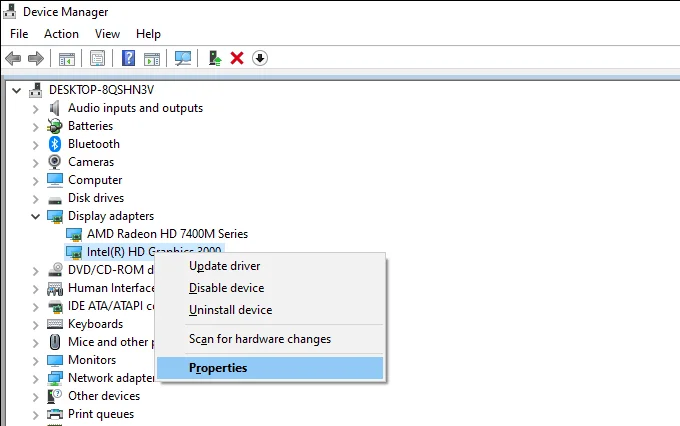Click the down-arrow Disable device toolbar icon
Screen dimensions: 680x426
click(260, 58)
